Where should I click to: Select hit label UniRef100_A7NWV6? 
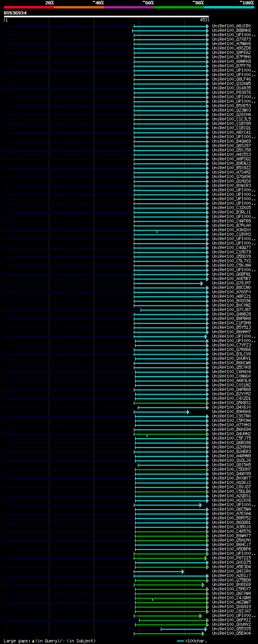pyautogui.click(x=231, y=44)
